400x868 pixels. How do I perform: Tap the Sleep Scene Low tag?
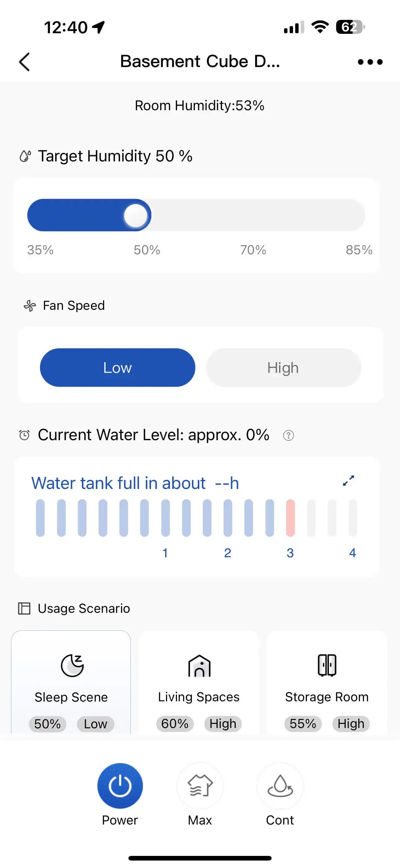[x=96, y=724]
